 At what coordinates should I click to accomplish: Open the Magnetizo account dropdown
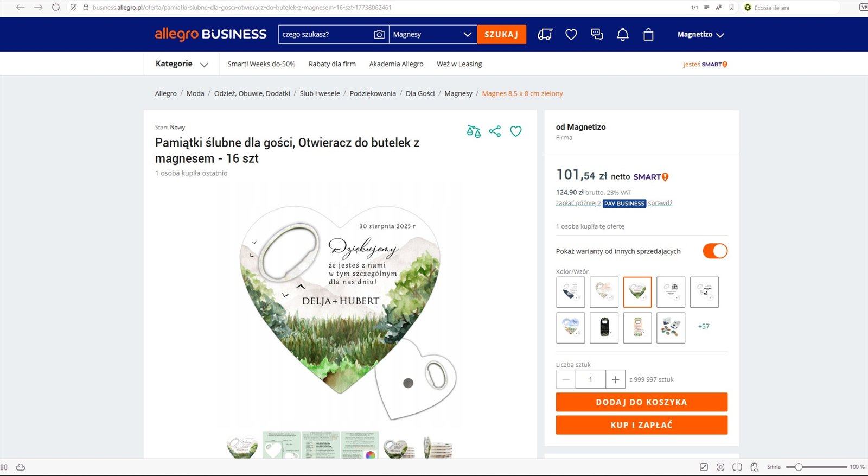[x=700, y=35]
